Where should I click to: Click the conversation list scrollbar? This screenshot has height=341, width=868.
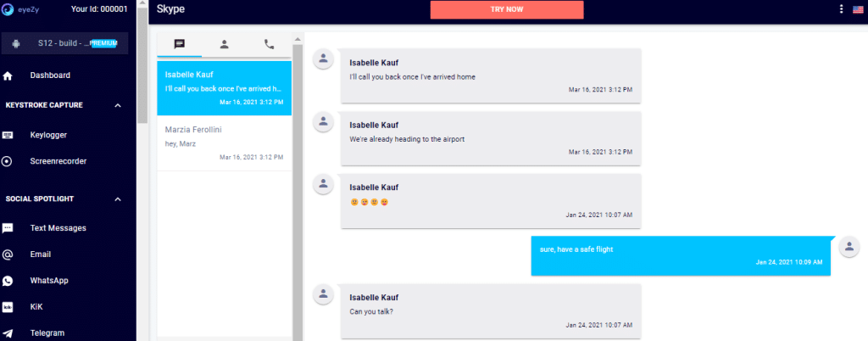(298, 193)
